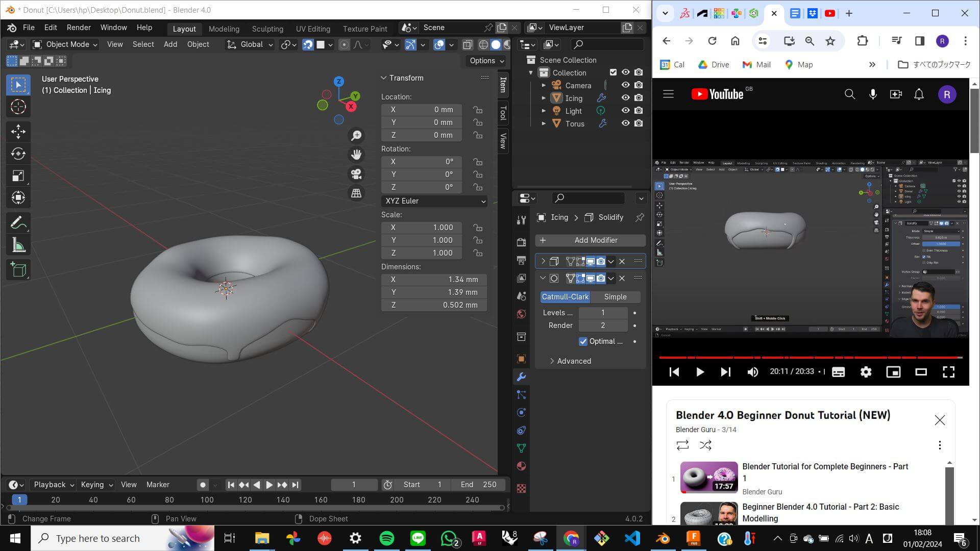The height and width of the screenshot is (551, 980).
Task: Open the Physics properties tab
Action: click(x=521, y=413)
